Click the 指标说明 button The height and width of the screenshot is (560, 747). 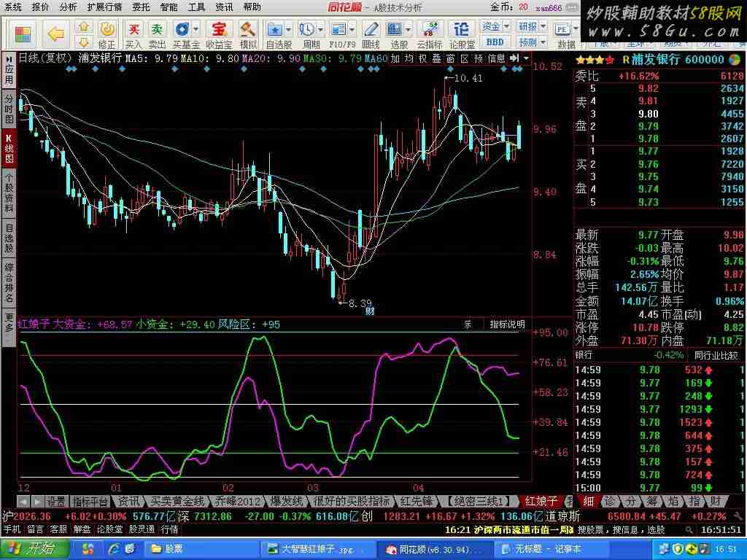coord(508,324)
